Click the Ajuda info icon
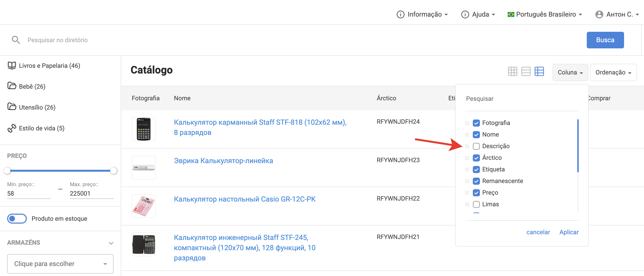This screenshot has height=276, width=644. [x=465, y=14]
